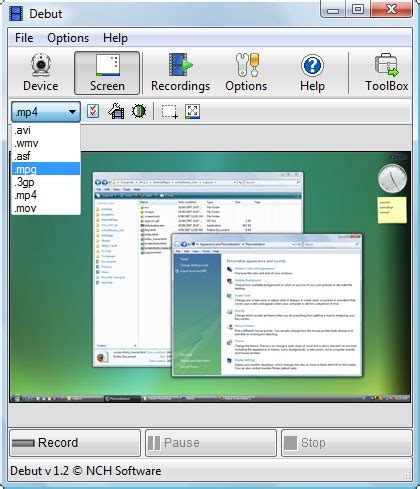Choose .3gp from the format list

coord(46,182)
